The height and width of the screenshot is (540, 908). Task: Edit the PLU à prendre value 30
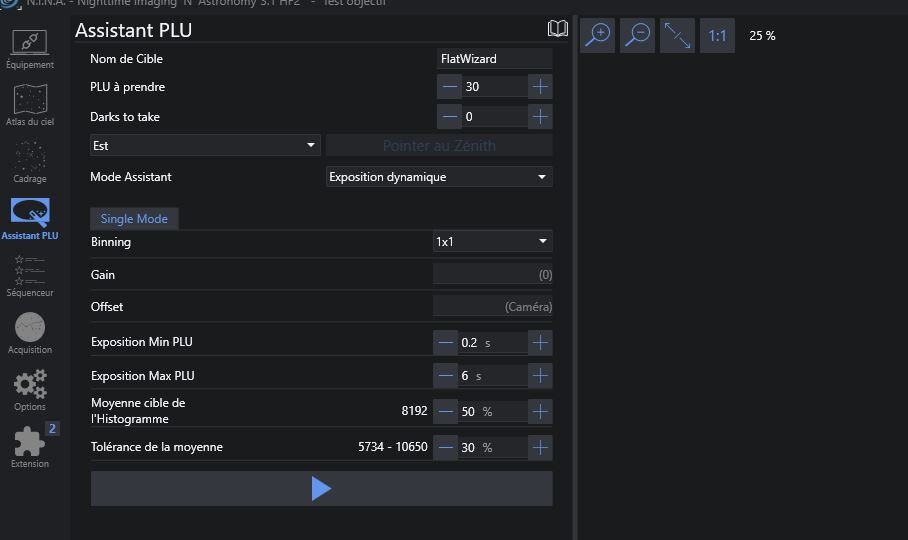click(x=495, y=87)
